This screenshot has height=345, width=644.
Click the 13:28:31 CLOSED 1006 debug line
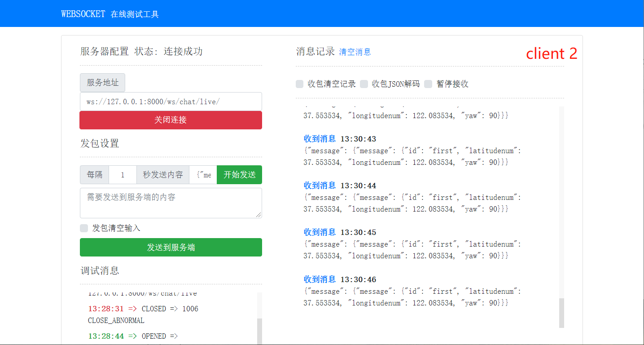[143, 309]
